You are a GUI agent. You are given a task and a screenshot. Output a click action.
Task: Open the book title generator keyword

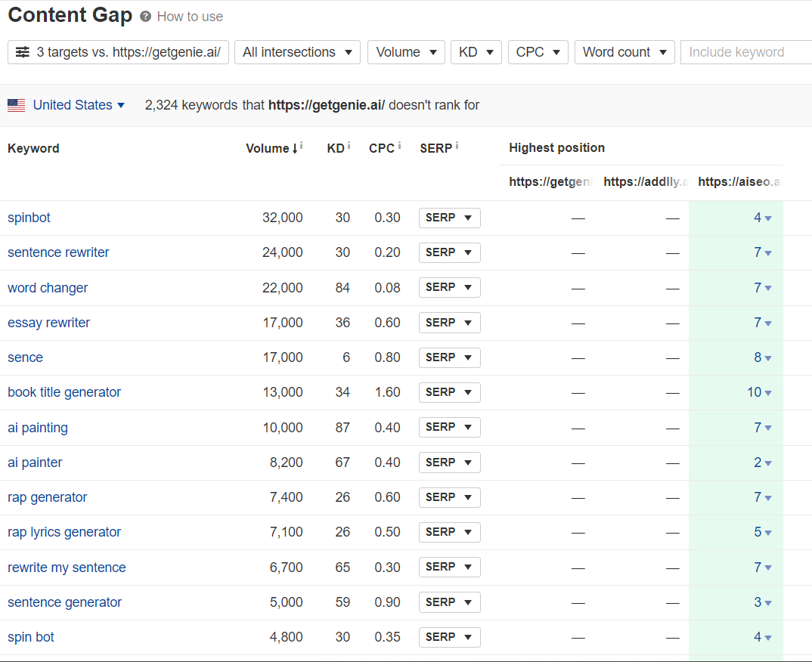pos(64,392)
